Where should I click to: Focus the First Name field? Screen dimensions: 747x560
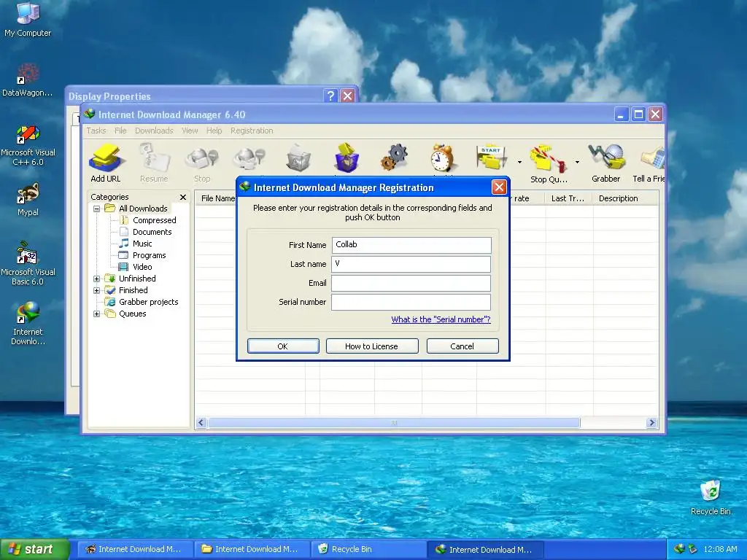pos(411,245)
